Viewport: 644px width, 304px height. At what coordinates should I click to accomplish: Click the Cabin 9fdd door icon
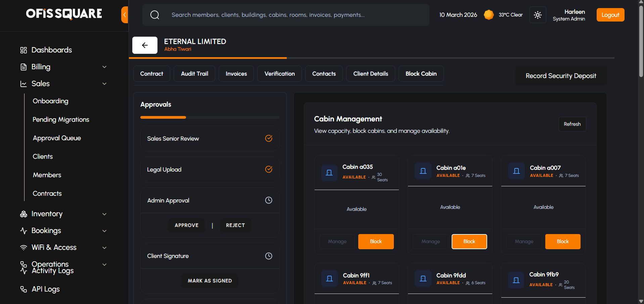coord(423,279)
